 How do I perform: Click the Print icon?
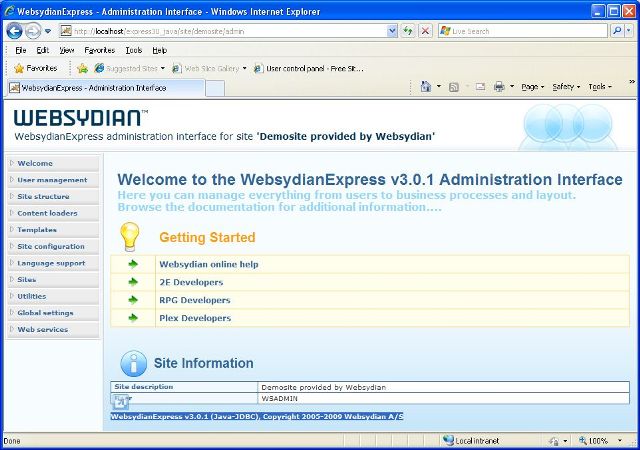coord(499,87)
